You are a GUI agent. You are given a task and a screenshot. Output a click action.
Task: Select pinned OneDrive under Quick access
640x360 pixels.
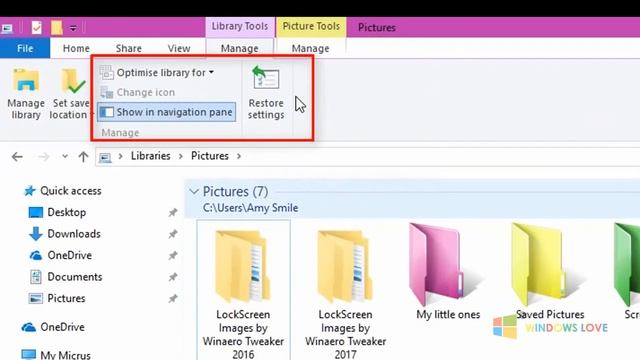coord(69,255)
